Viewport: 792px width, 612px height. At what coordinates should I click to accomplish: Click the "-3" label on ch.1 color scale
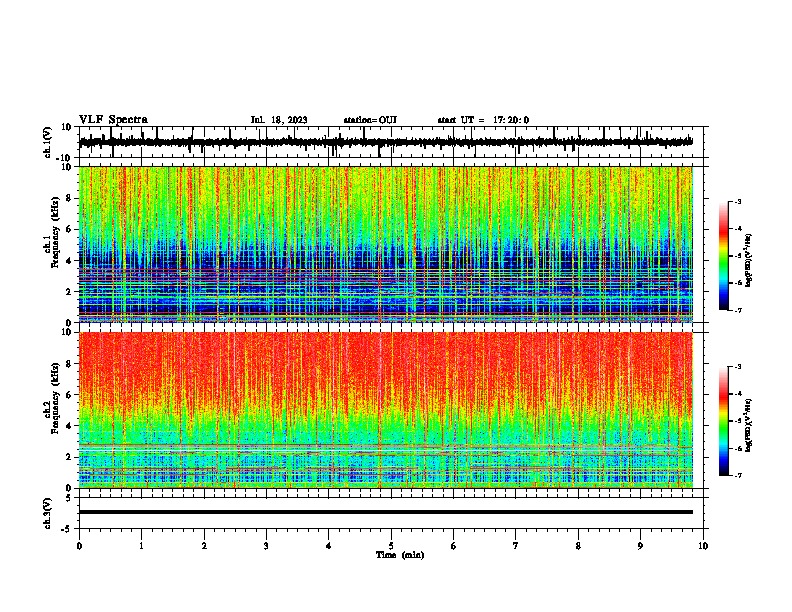point(737,201)
